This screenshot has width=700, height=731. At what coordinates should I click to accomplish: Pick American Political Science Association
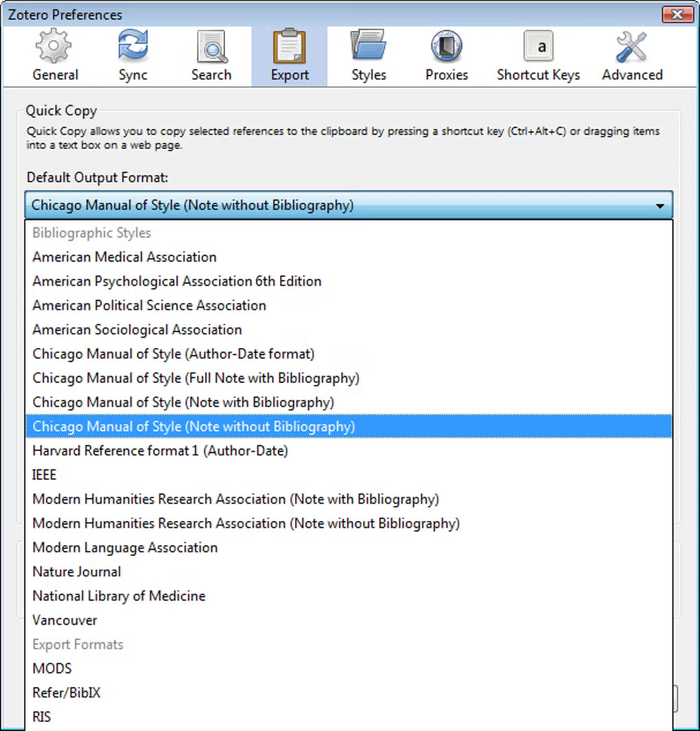pos(349,305)
